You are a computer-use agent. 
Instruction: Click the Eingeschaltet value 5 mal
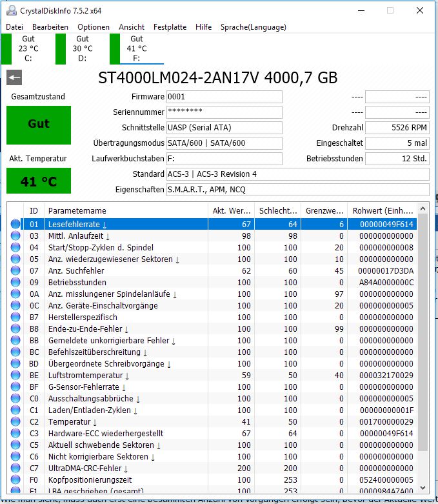click(x=397, y=143)
